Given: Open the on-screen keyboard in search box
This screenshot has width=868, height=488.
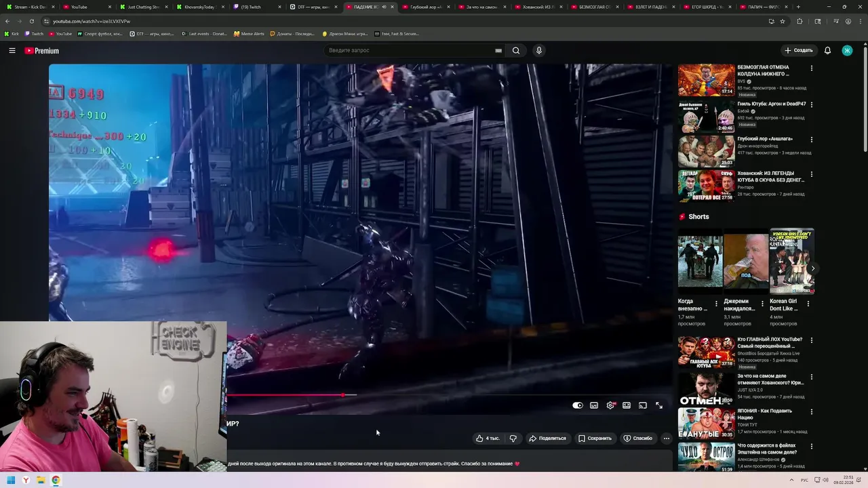Looking at the screenshot, I should pyautogui.click(x=498, y=50).
